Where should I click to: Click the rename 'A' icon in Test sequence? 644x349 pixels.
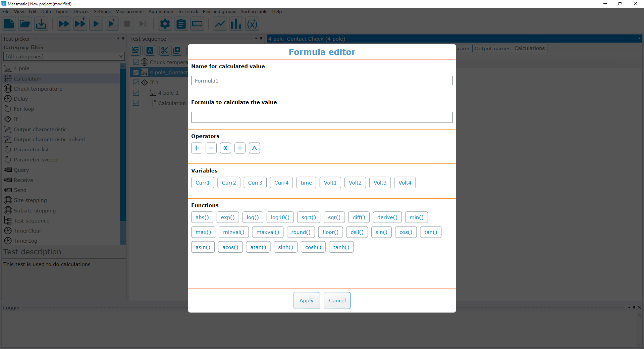(x=150, y=50)
